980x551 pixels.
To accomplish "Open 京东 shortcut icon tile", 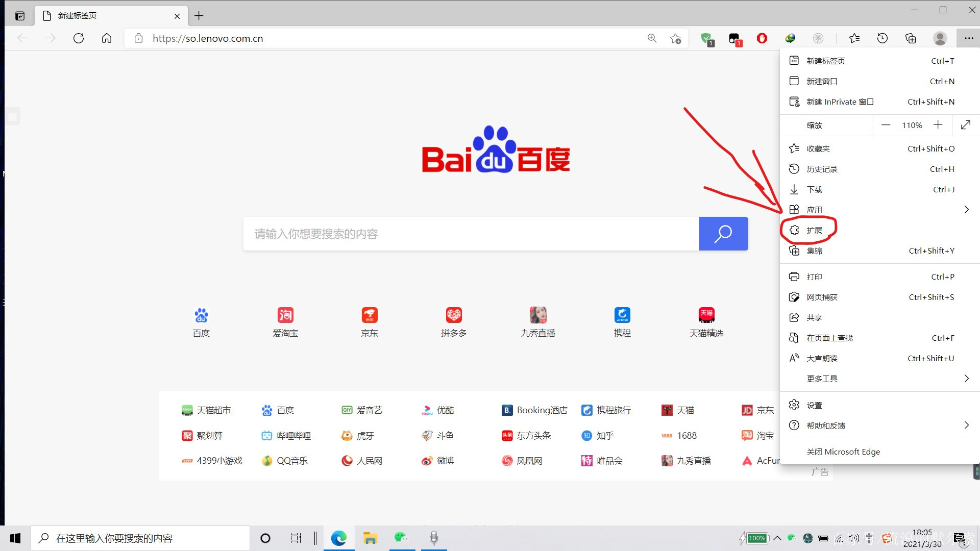I will (x=370, y=315).
